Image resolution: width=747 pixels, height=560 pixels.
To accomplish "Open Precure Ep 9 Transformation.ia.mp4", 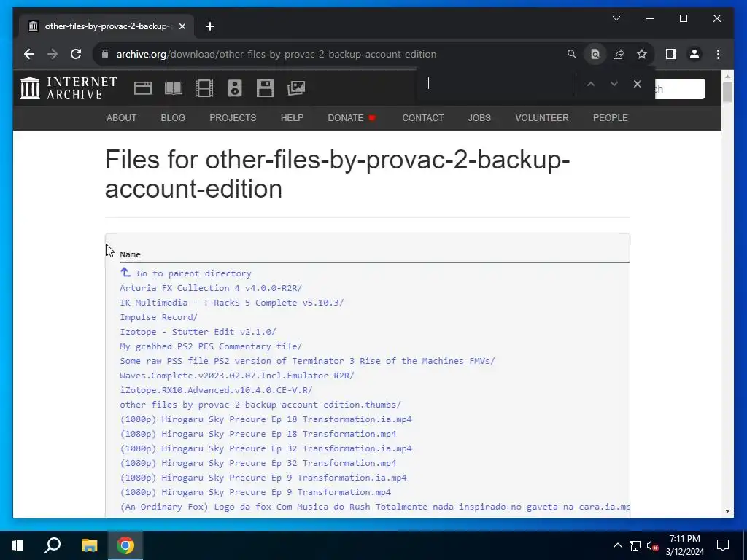I will coord(263,478).
